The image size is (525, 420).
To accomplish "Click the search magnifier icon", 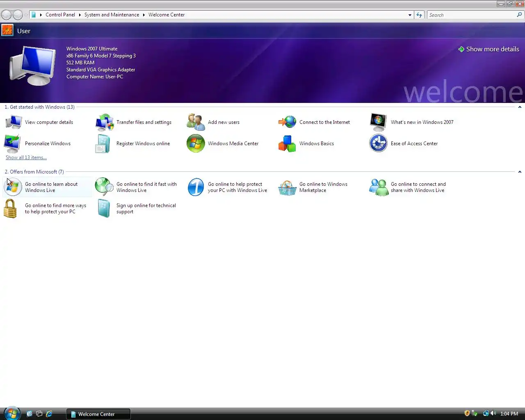I will tap(520, 15).
